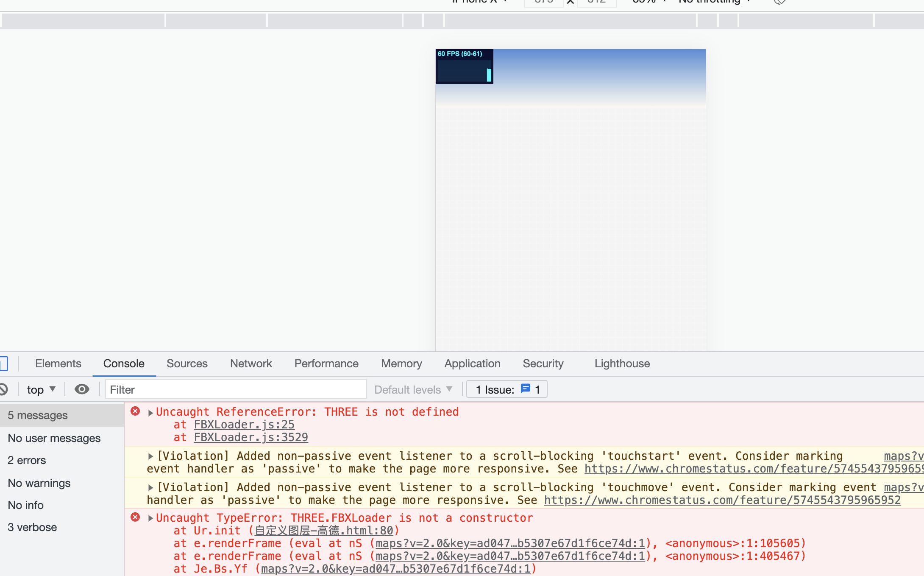
Task: Open the Default levels dropdown
Action: 412,389
